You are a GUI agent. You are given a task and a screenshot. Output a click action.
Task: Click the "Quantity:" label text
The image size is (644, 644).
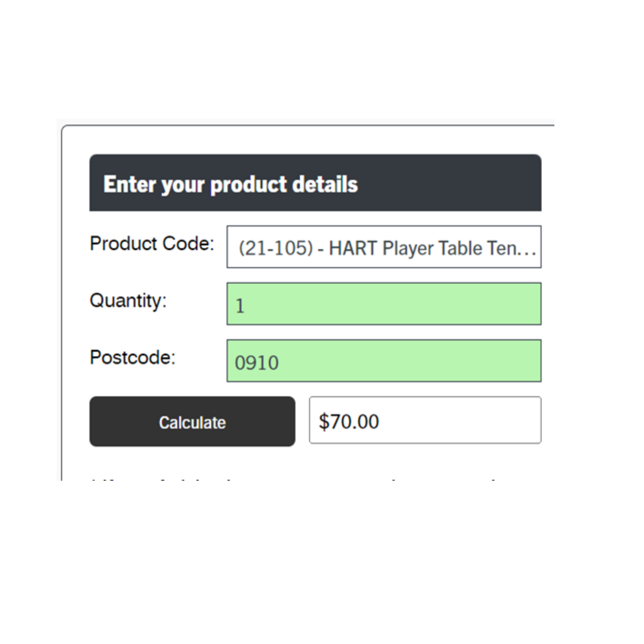pyautogui.click(x=128, y=301)
